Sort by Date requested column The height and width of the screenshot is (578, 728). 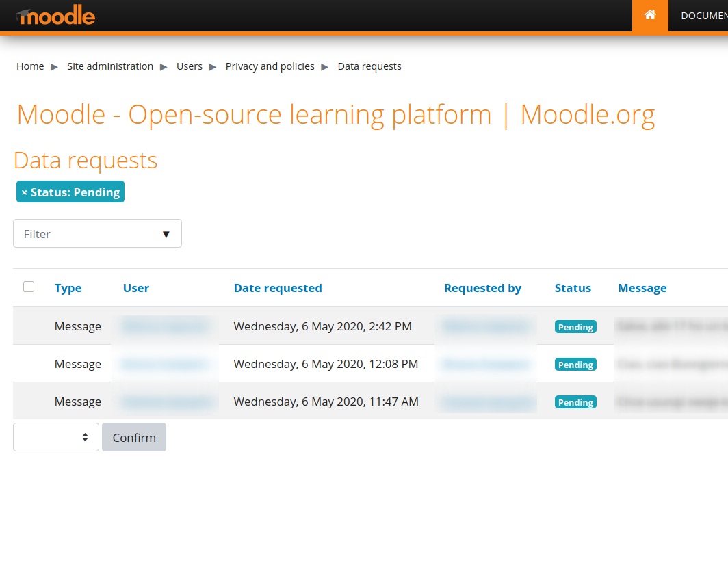tap(278, 288)
